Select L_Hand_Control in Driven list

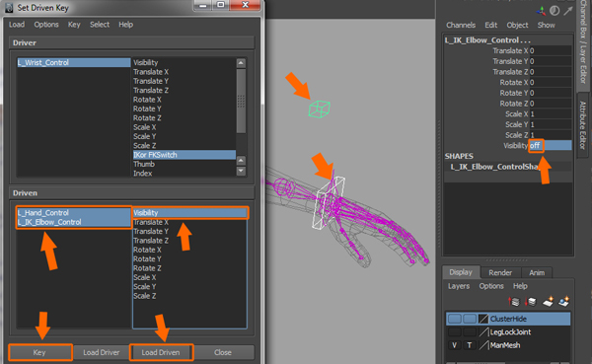[74, 213]
